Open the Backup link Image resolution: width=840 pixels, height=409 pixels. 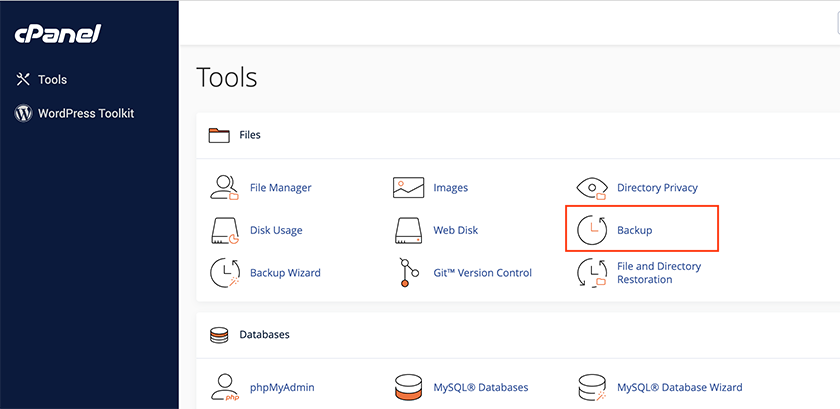pos(635,230)
